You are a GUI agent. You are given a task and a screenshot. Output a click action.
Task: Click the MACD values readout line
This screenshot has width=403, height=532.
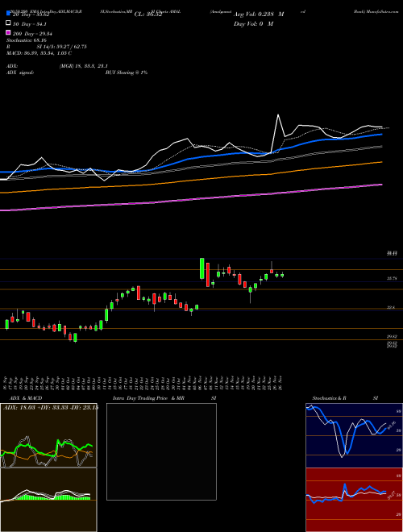tap(39, 53)
